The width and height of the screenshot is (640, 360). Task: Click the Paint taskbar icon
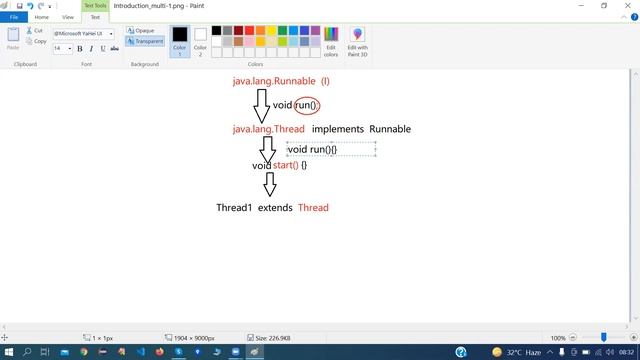pyautogui.click(x=255, y=352)
